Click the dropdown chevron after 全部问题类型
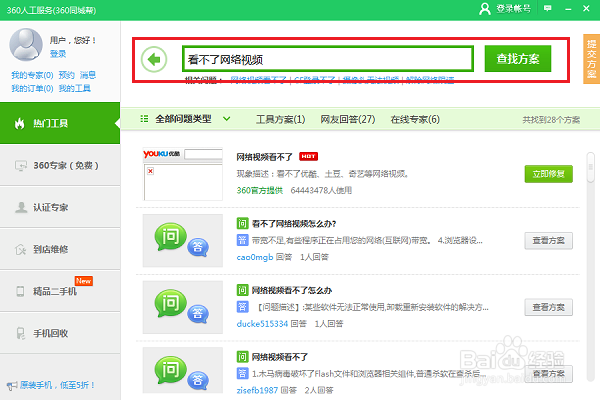The width and height of the screenshot is (600, 400). (227, 119)
